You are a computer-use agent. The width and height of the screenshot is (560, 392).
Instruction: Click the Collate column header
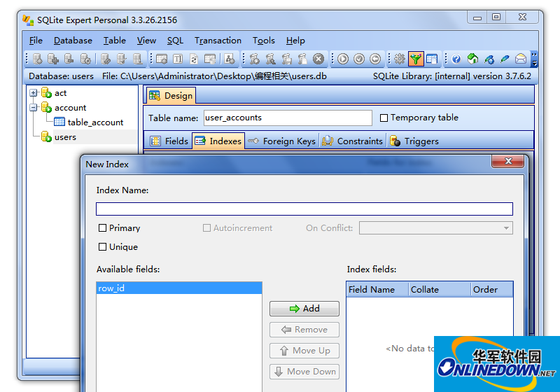(x=440, y=290)
